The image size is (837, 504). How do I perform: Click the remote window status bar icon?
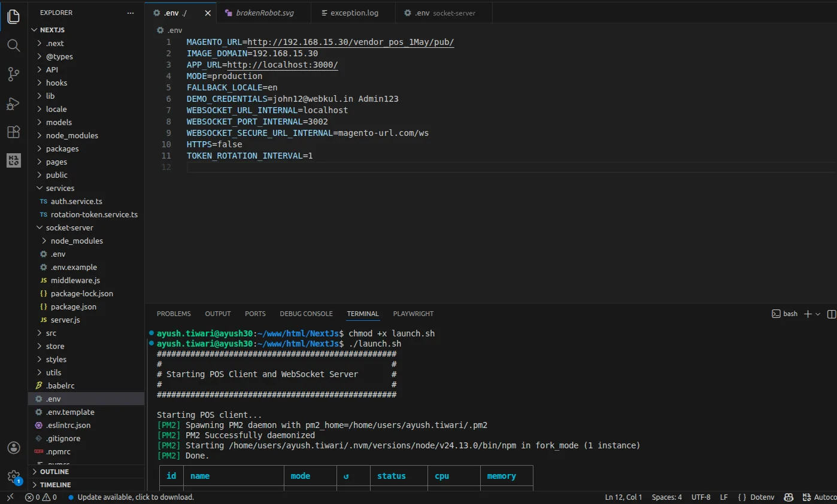(10, 497)
